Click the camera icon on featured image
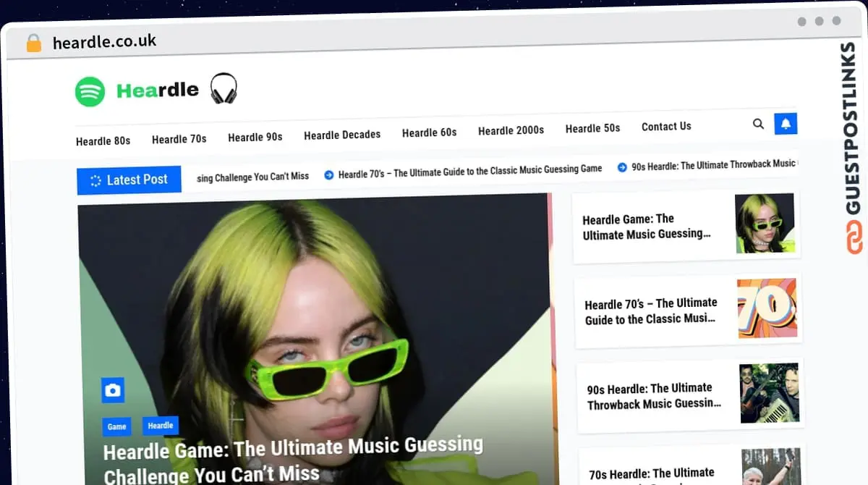This screenshot has width=868, height=485. 113,391
